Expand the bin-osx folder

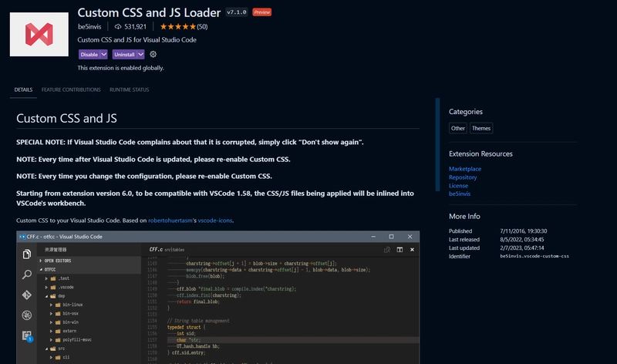point(51,313)
